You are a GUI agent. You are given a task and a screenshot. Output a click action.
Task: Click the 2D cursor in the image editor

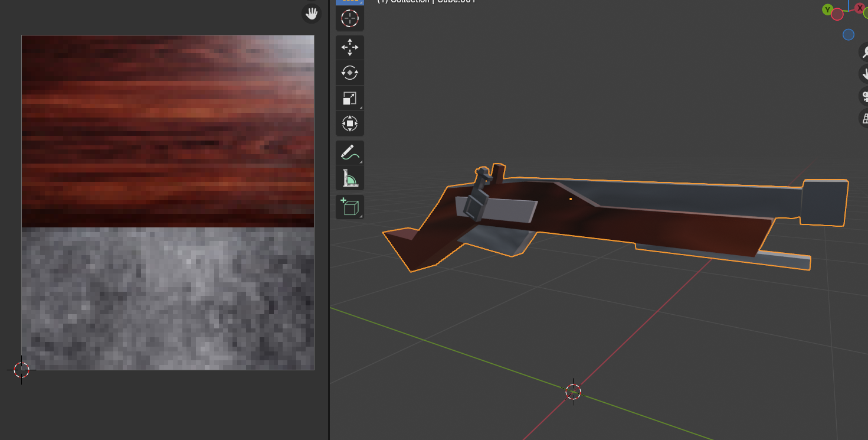point(22,370)
